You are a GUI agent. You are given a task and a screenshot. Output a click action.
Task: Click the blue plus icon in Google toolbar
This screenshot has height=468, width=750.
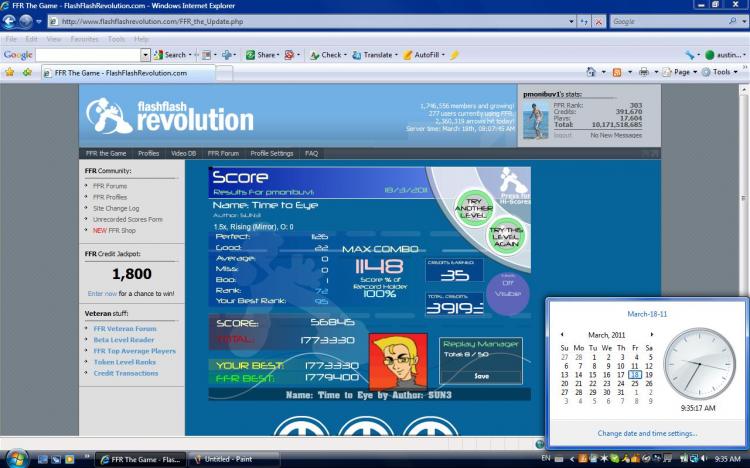pos(227,55)
